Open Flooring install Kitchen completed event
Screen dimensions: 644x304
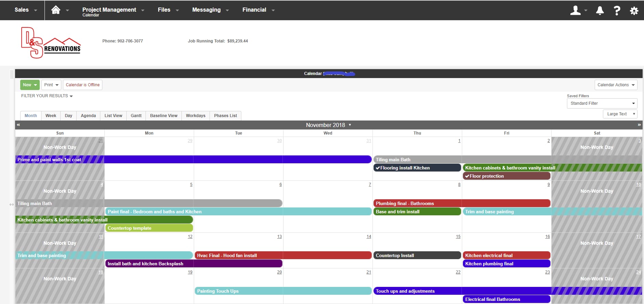click(417, 168)
